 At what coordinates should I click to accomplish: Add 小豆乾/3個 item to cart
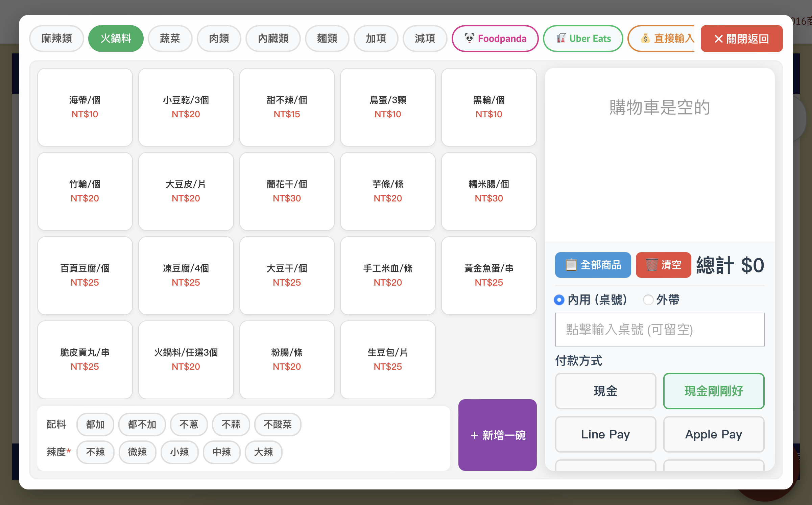click(x=186, y=107)
